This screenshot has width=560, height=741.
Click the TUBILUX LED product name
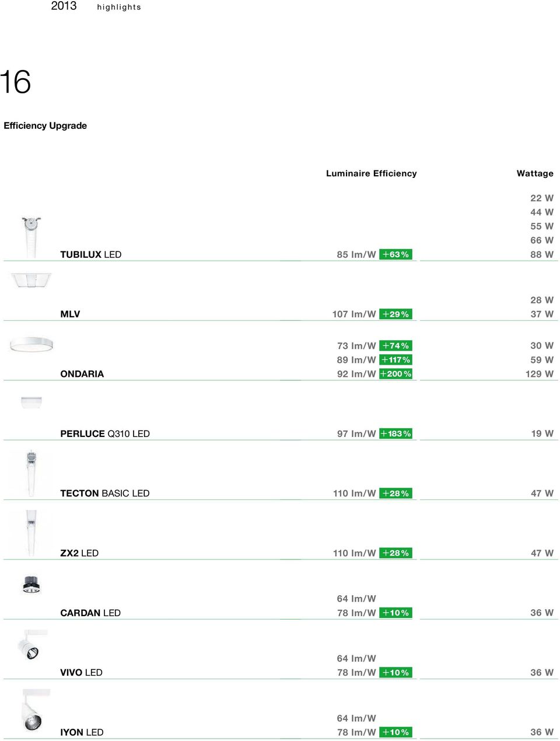tap(91, 254)
